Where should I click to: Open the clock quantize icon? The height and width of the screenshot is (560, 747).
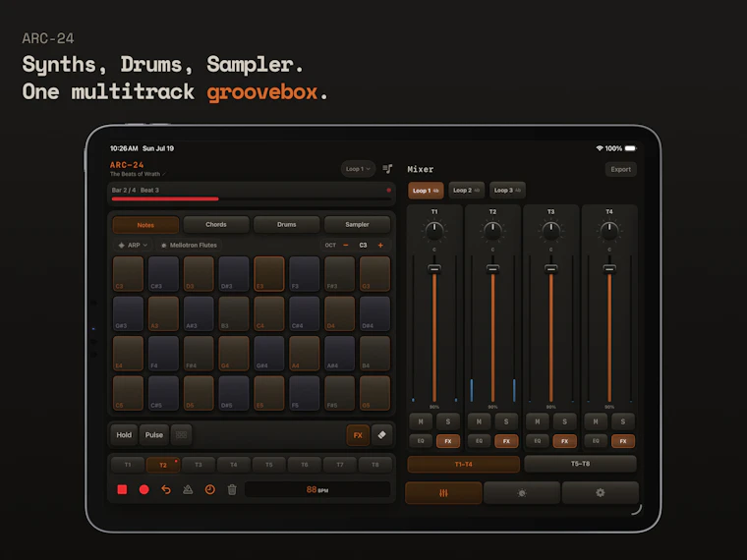[209, 489]
